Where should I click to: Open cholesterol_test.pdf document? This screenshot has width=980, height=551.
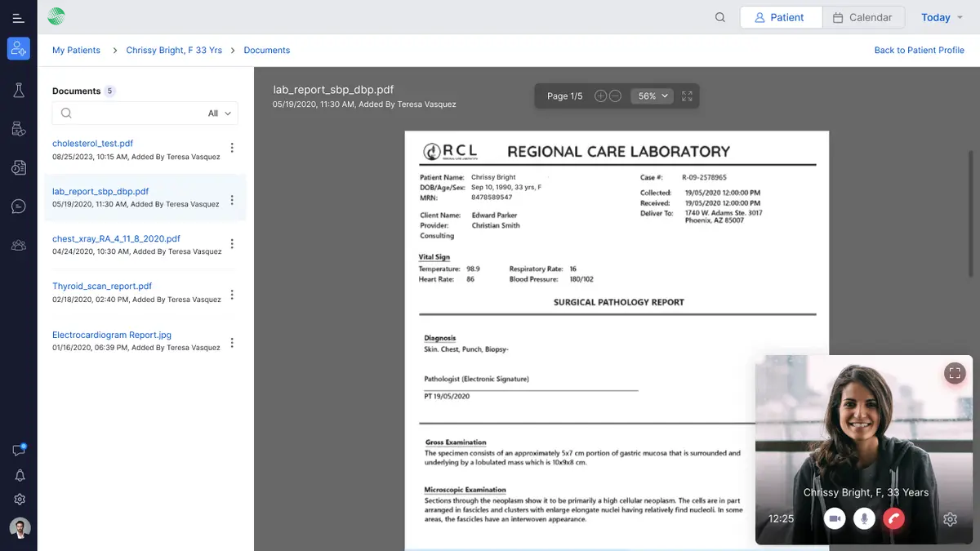pyautogui.click(x=92, y=144)
